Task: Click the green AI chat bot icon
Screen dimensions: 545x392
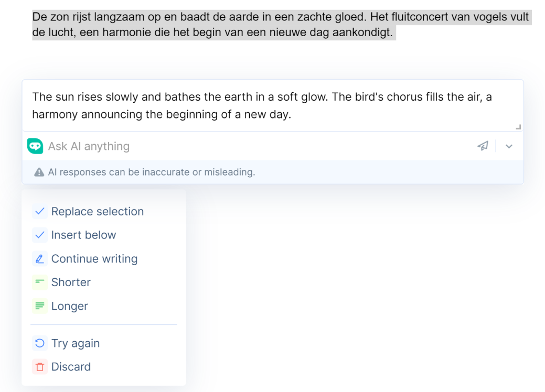Action: [x=35, y=146]
